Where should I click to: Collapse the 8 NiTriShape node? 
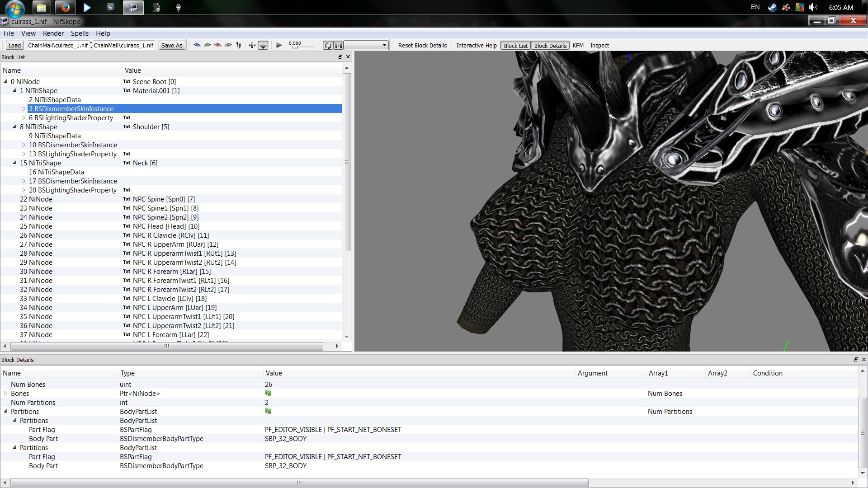(15, 127)
